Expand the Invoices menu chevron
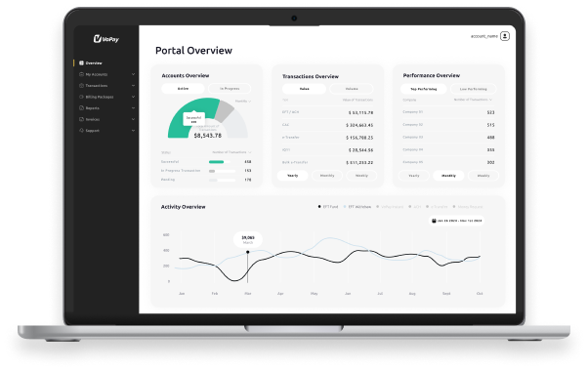The image size is (588, 370). tap(133, 119)
